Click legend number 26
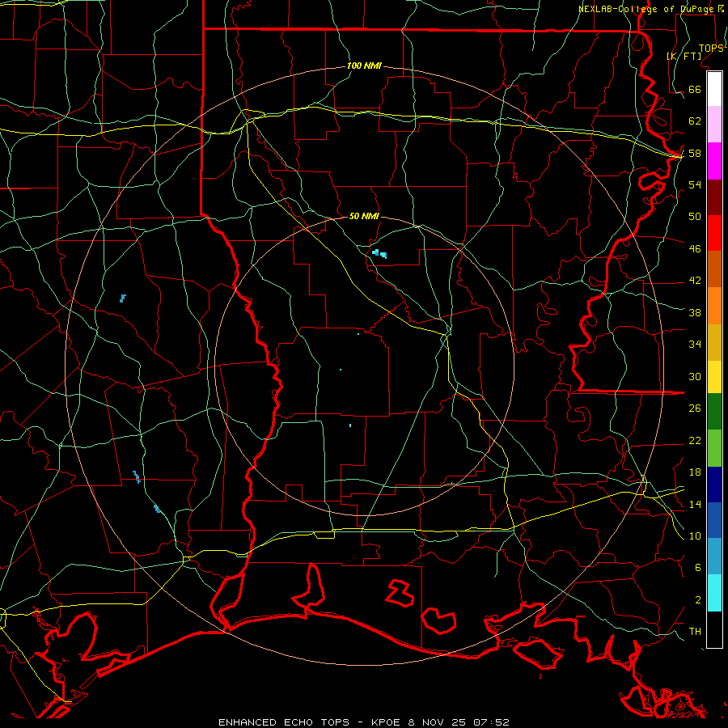 tap(695, 408)
